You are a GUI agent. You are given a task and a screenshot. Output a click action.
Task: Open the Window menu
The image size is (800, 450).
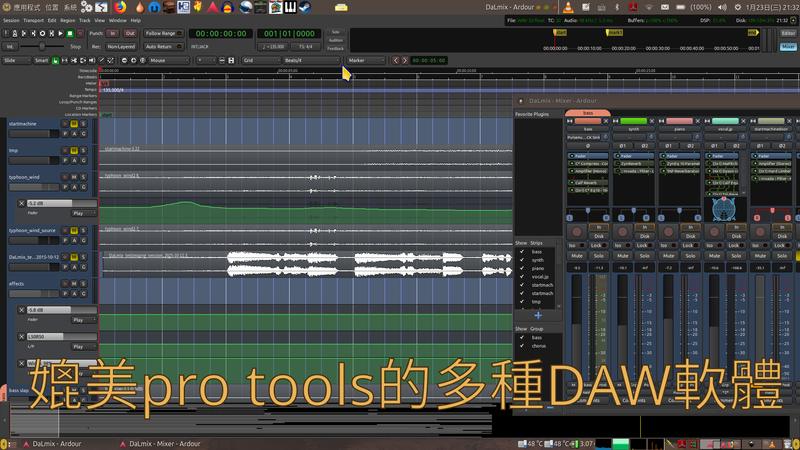[x=118, y=20]
